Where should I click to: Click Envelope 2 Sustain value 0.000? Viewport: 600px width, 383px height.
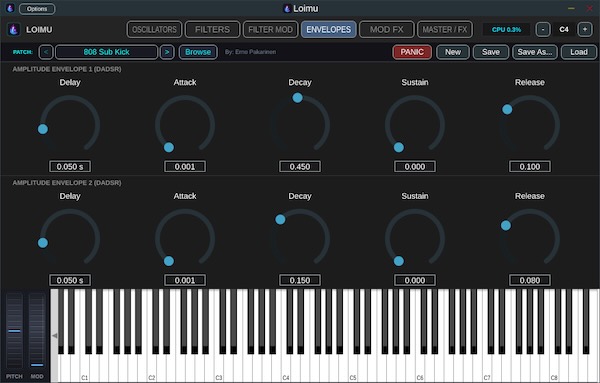[415, 280]
